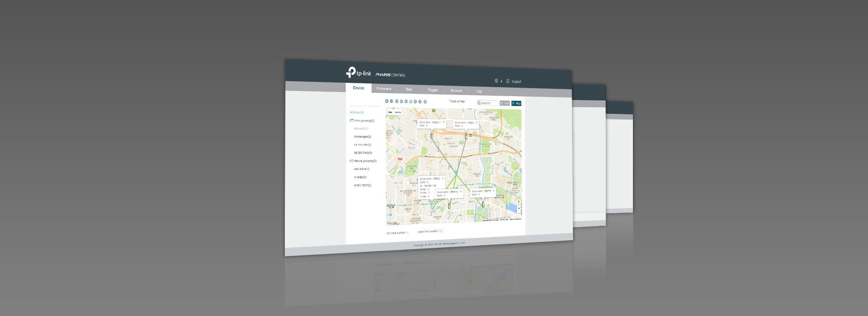This screenshot has height=316, width=868.
Task: Click the user account icon in header
Action: pyautogui.click(x=496, y=81)
